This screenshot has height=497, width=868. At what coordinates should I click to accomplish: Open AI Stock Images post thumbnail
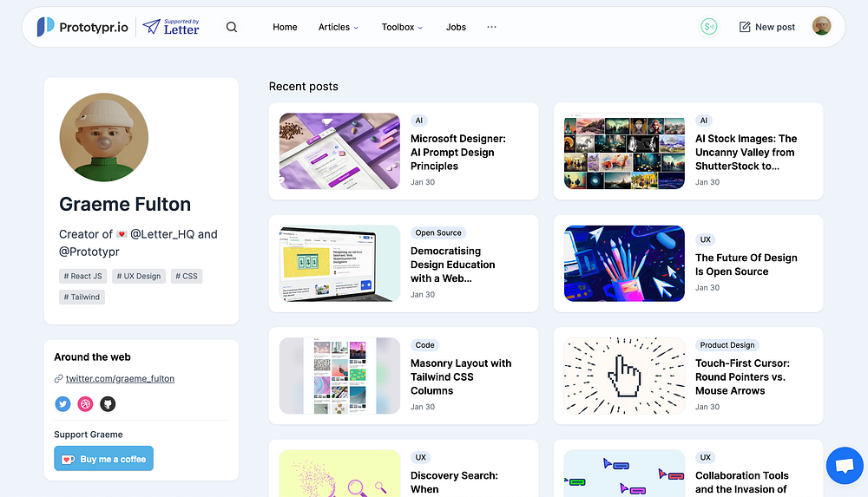624,151
